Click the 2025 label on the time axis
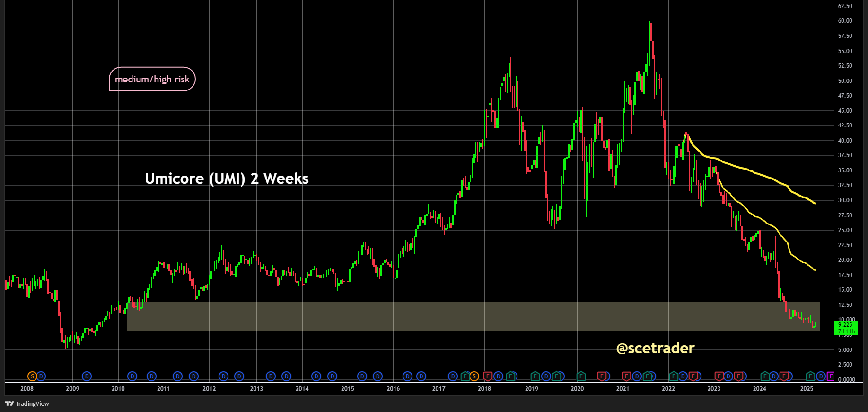The height and width of the screenshot is (412, 868). (x=807, y=389)
